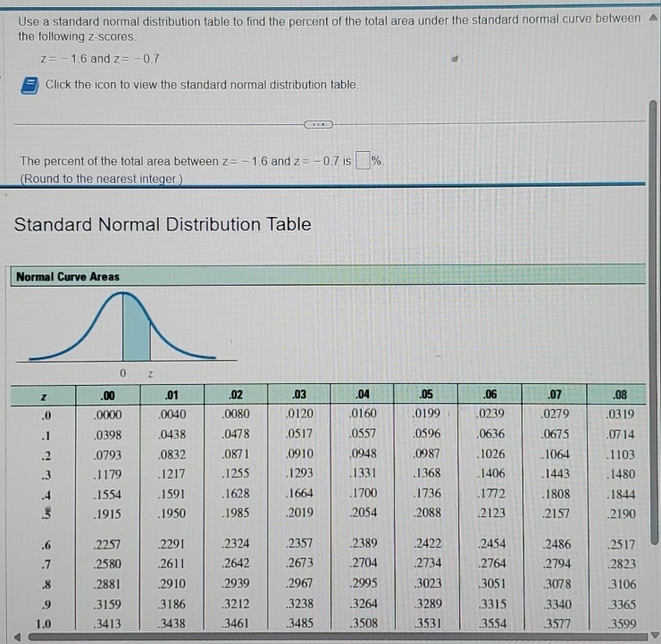Click the percent answer input box

[363, 161]
